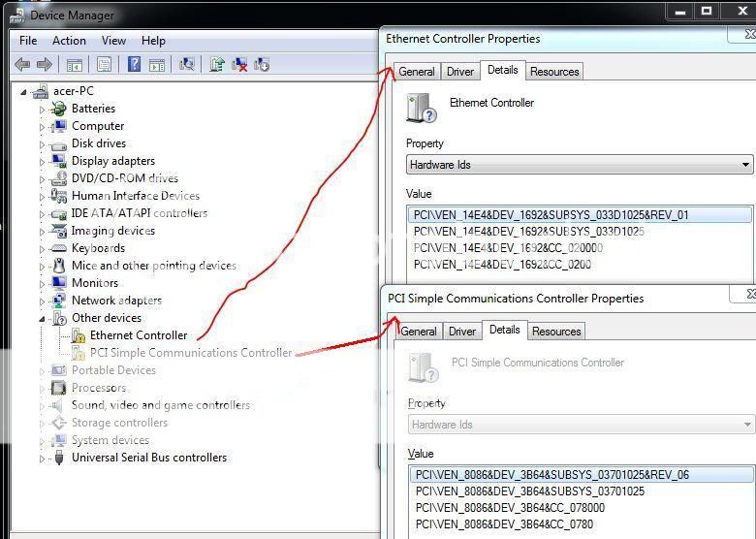Select the VEN_14E4 hardware ID ending in REV_01
The width and height of the screenshot is (756, 539).
point(551,215)
